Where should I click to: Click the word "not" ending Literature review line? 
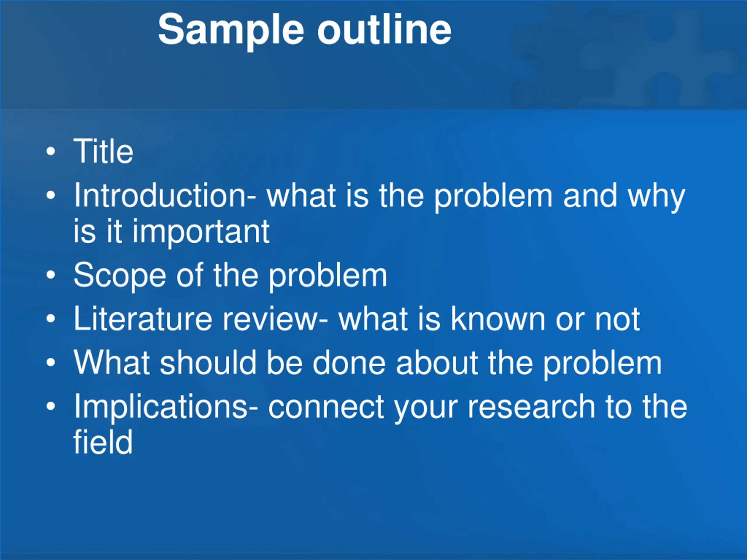click(617, 320)
